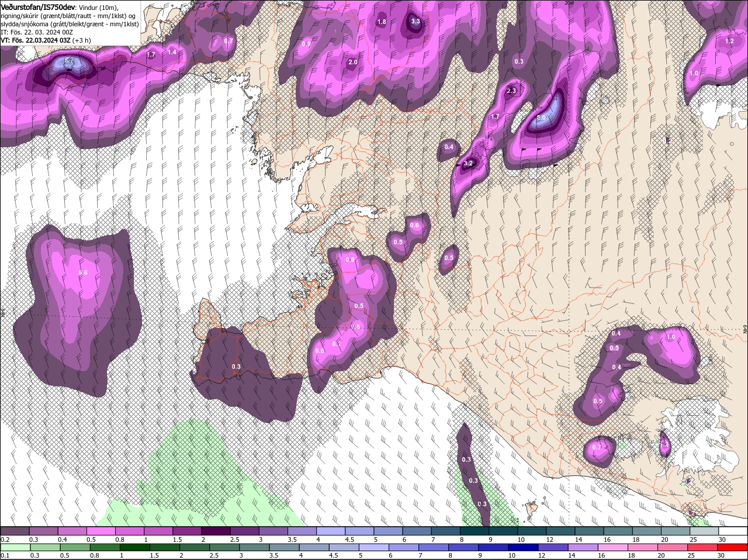Image resolution: width=748 pixels, height=560 pixels.
Task: Click the upper legend swatch between 4 and 4.5
Action: click(331, 531)
